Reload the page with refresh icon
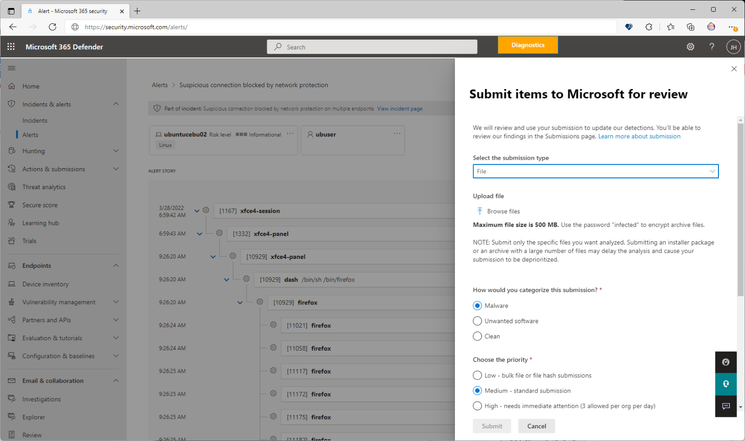 click(x=52, y=27)
